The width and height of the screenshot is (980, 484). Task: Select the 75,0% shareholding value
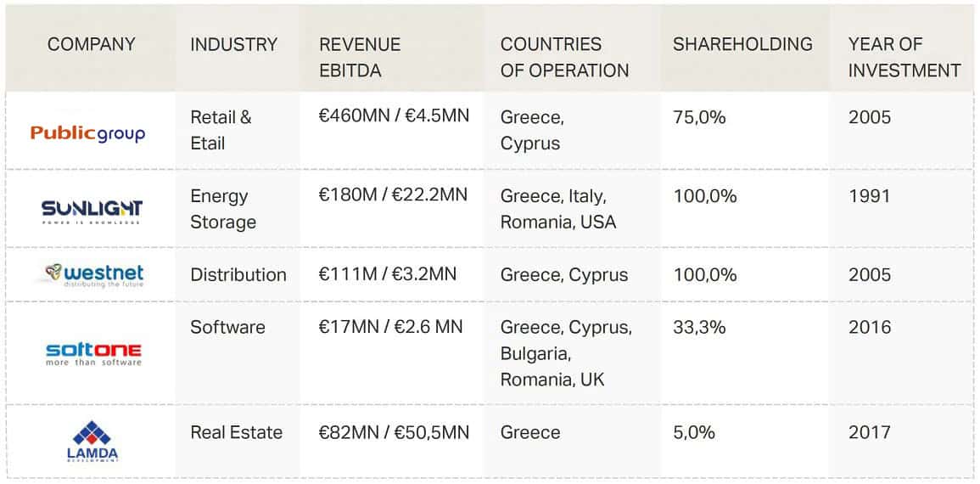click(699, 117)
